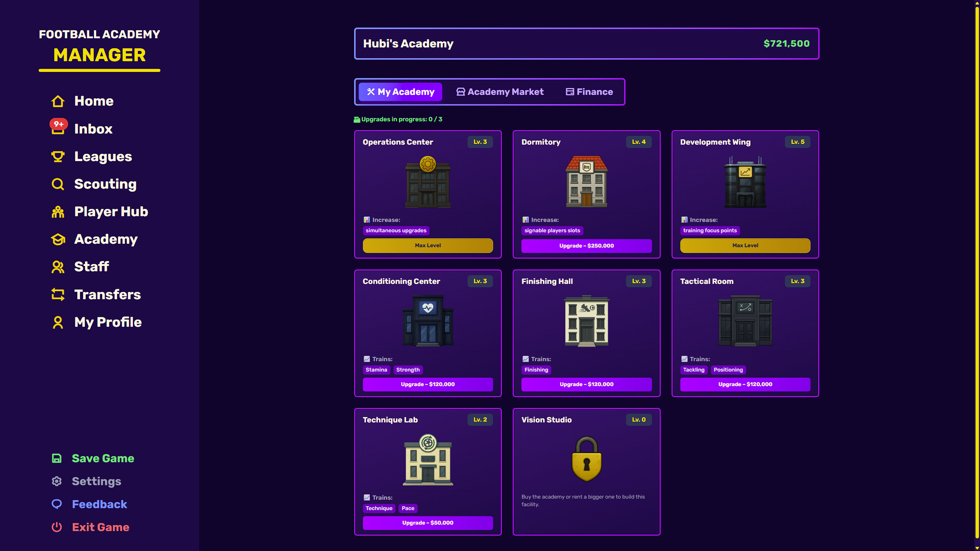Open the Settings gear

click(57, 481)
